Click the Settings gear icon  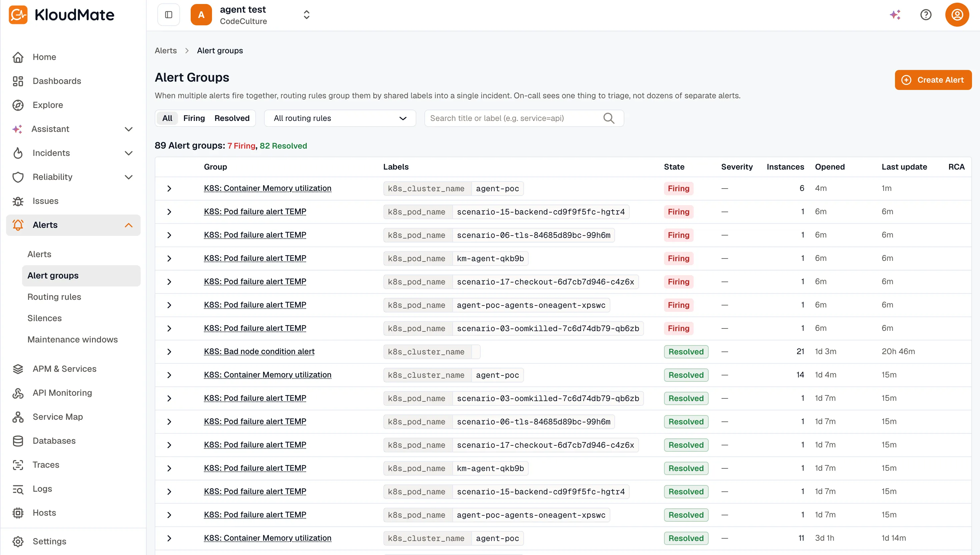coord(18,541)
